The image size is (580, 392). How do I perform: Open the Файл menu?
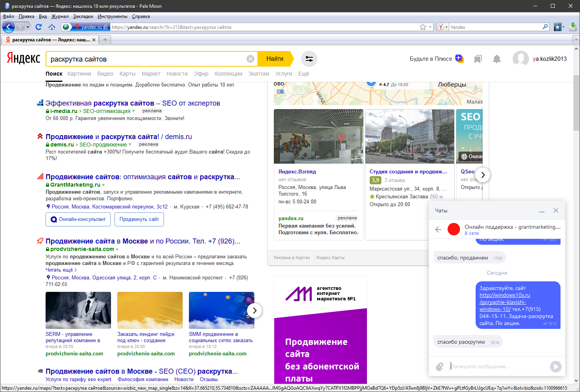[8, 16]
